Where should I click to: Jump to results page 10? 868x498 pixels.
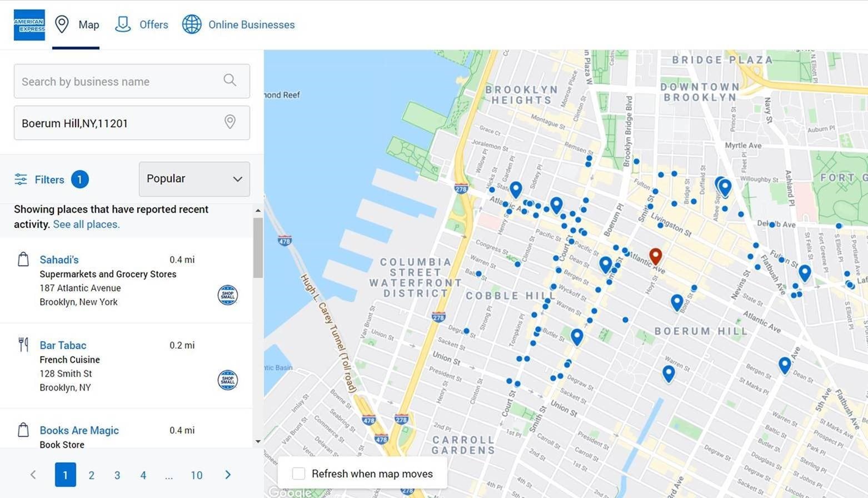(197, 475)
